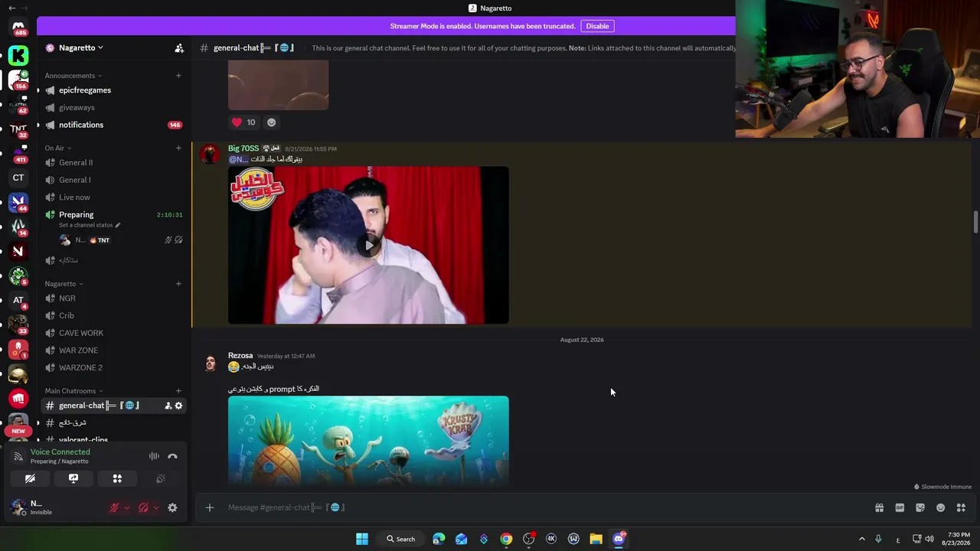Toggle headphone deafen in user panel
The width and height of the screenshot is (980, 551).
(143, 507)
